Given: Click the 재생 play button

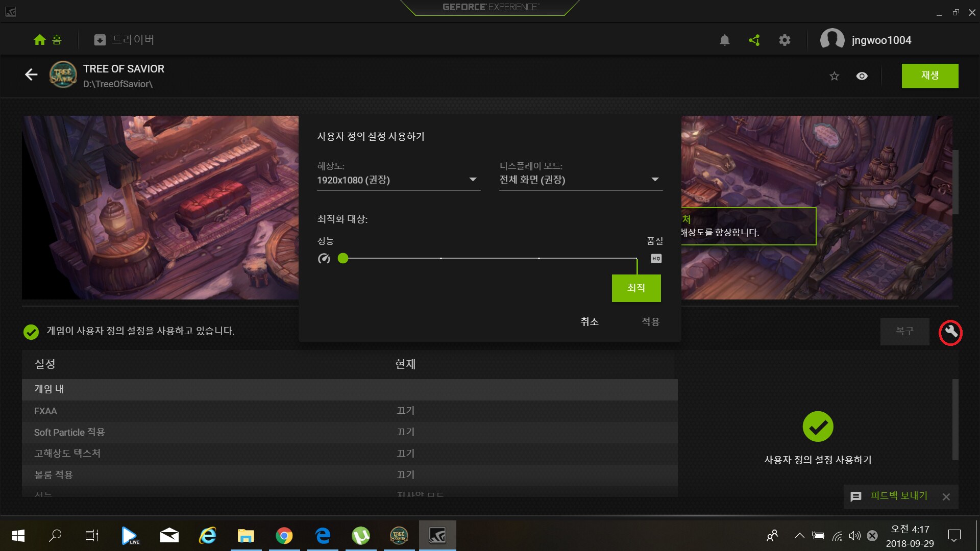Looking at the screenshot, I should coord(930,76).
